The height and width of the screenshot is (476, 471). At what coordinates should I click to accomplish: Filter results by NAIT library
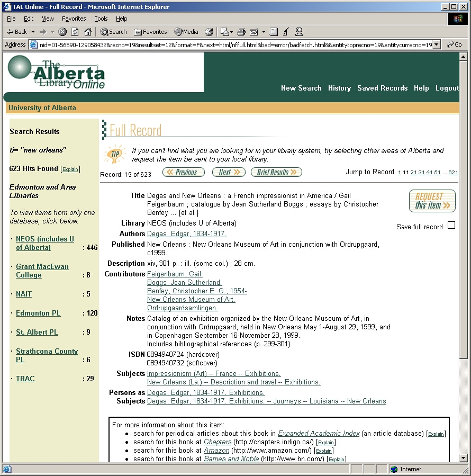24,294
